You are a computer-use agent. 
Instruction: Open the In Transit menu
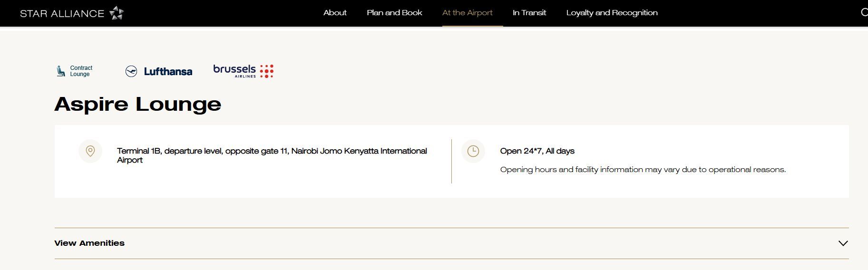click(529, 13)
